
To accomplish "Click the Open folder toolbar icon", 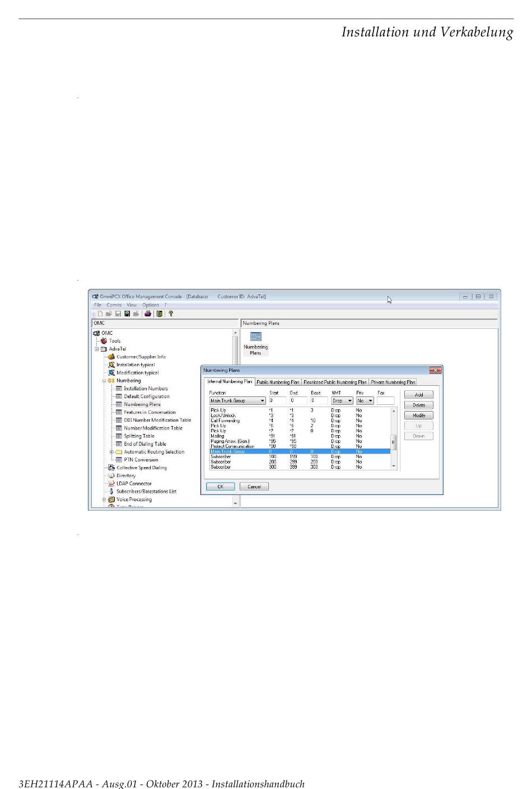I will tap(109, 314).
